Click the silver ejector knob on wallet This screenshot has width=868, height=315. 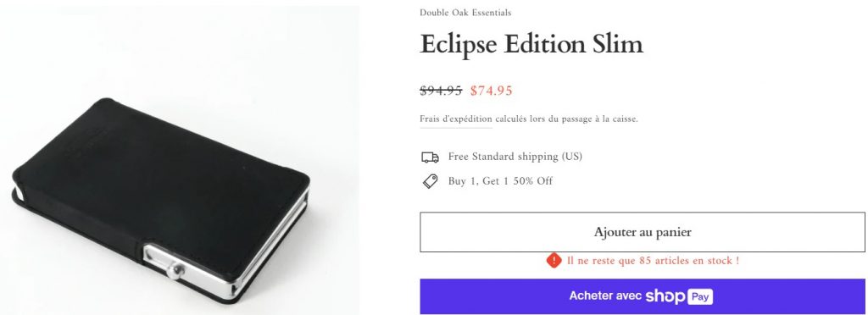[x=178, y=269]
